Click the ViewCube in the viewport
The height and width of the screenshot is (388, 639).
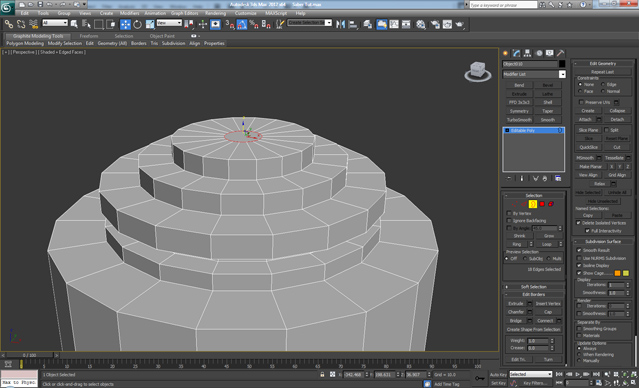click(x=478, y=71)
